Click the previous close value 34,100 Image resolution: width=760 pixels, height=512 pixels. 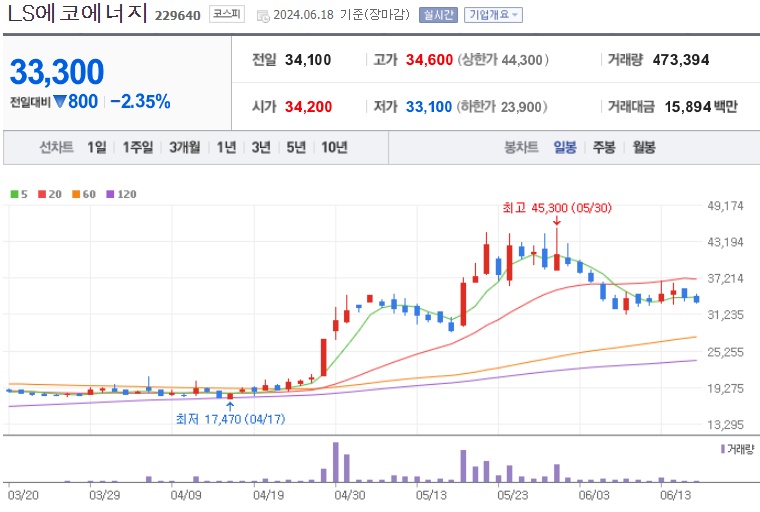[x=308, y=60]
